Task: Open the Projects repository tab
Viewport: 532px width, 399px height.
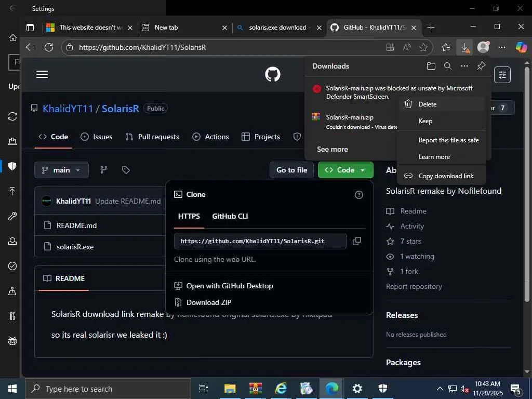Action: pos(261,137)
